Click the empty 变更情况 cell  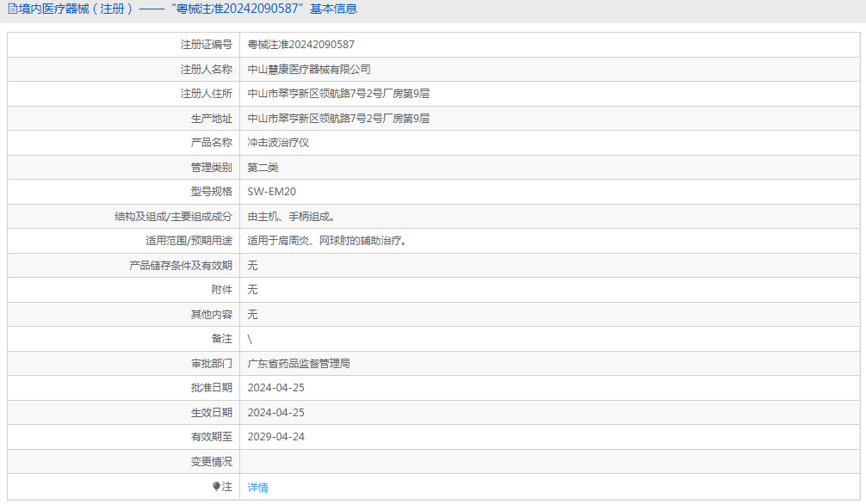(x=549, y=462)
